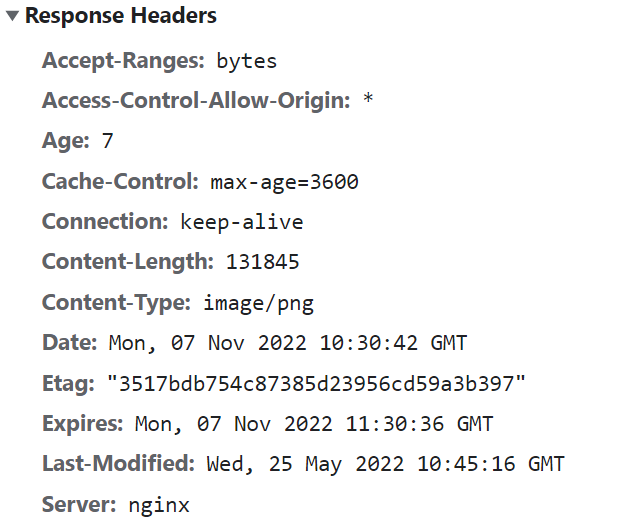
Task: Collapse the Response Headers section
Action: [x=12, y=17]
